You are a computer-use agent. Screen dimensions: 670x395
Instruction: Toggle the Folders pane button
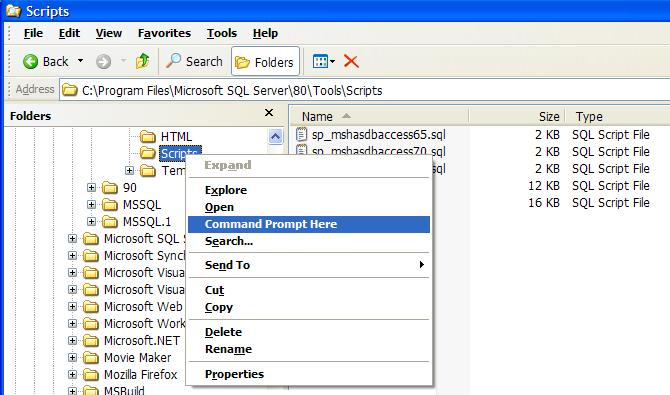pos(265,62)
